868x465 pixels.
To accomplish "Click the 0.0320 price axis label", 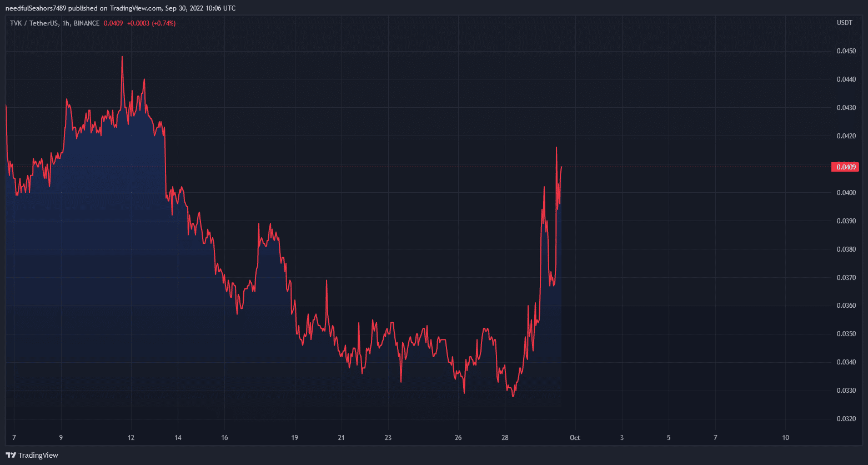I will tap(846, 419).
